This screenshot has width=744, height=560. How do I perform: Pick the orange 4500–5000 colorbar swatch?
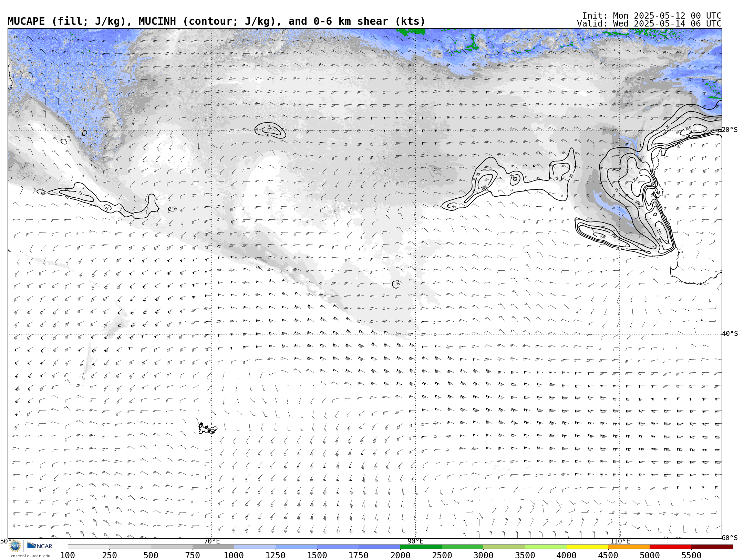(629, 547)
